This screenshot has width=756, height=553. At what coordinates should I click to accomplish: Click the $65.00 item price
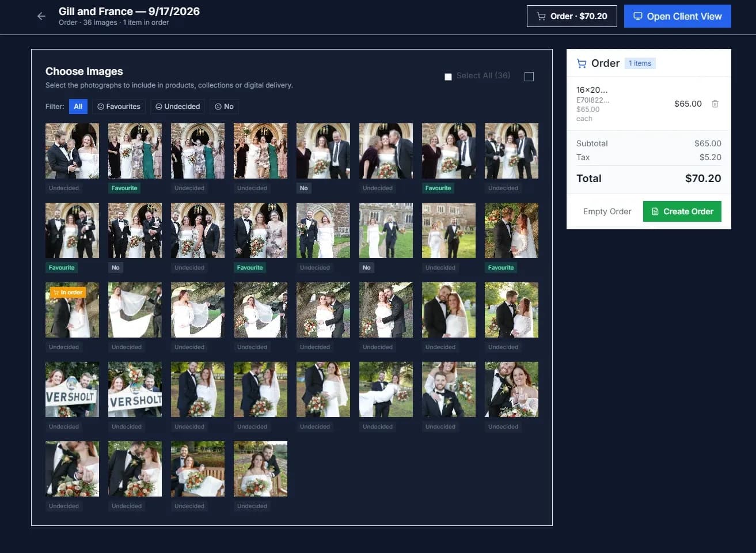[688, 104]
